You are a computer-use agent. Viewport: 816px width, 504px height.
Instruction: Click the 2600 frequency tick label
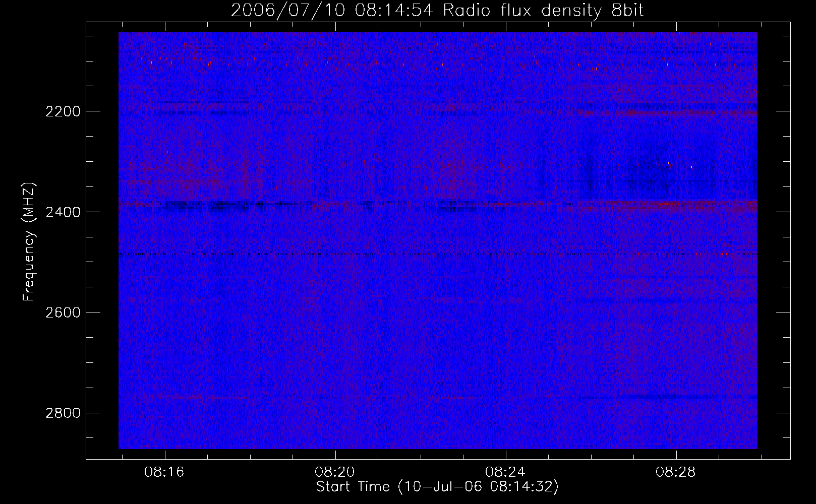[x=63, y=312]
